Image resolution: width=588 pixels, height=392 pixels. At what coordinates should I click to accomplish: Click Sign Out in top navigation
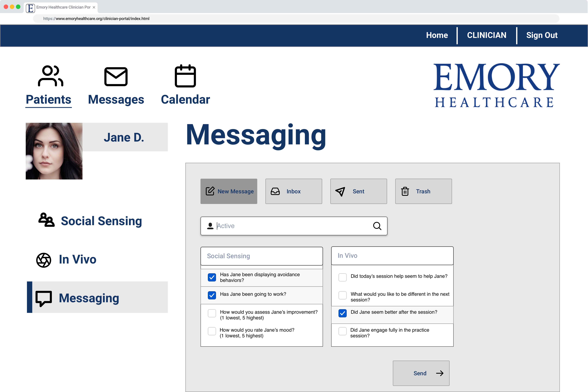pyautogui.click(x=542, y=35)
